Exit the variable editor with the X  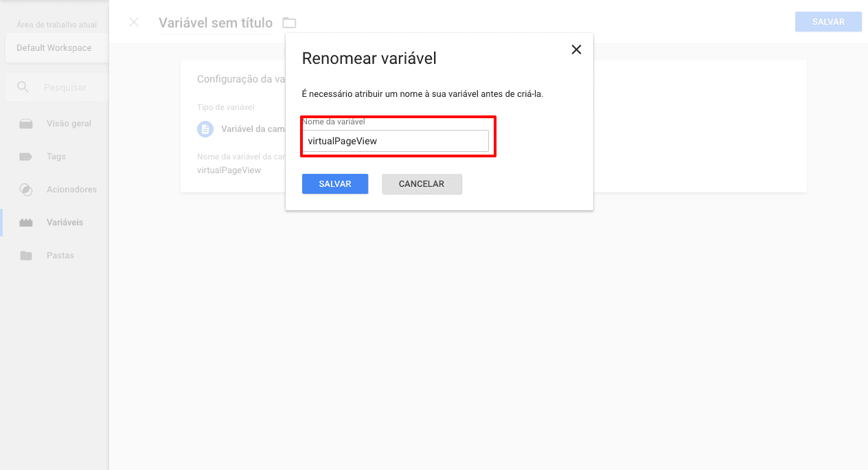(x=133, y=22)
